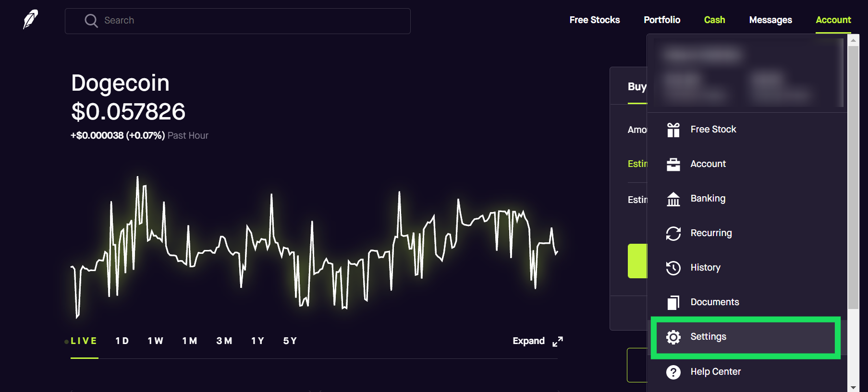
Task: Click the search magnifier icon
Action: coord(91,21)
